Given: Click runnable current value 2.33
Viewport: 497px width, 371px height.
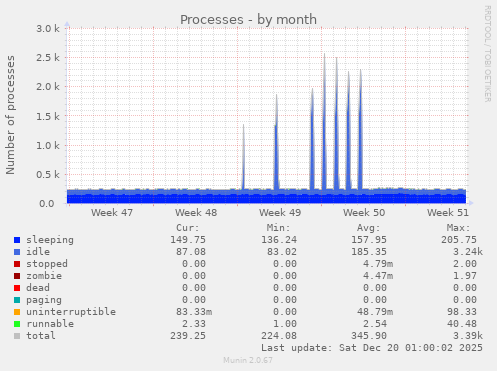Looking at the screenshot, I should coord(194,324).
